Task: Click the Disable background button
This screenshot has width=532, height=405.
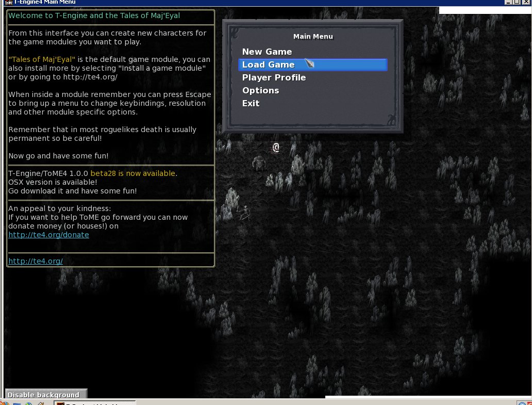Action: (x=46, y=395)
